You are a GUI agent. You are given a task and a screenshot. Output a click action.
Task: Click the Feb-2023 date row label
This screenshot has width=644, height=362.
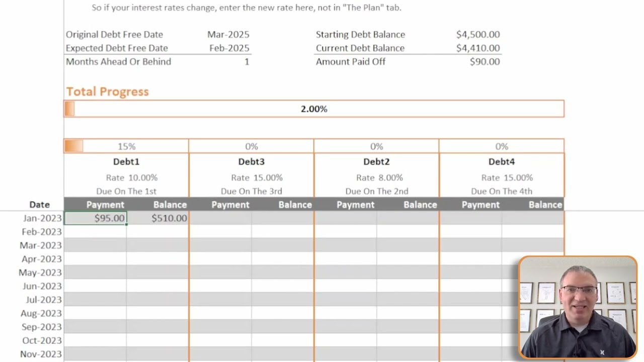[x=42, y=232]
